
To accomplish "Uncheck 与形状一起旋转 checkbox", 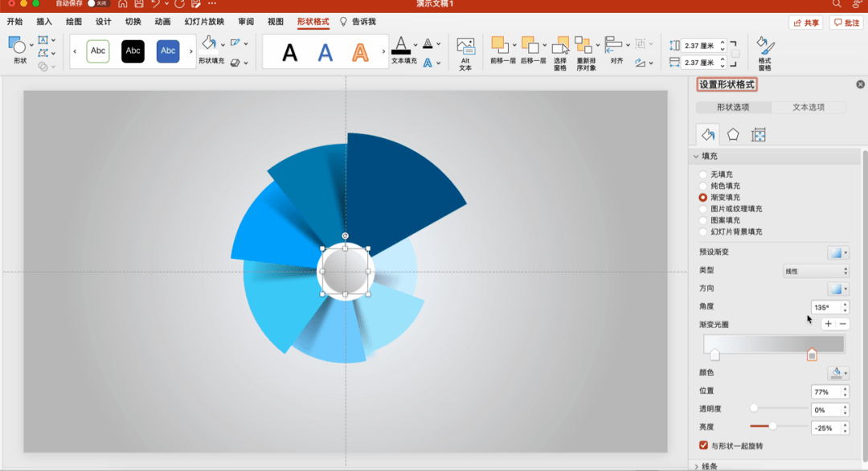I will pos(704,445).
